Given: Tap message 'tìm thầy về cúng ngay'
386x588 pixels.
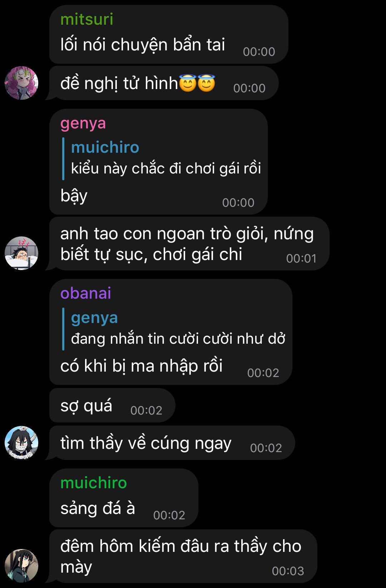Looking at the screenshot, I should 172,443.
